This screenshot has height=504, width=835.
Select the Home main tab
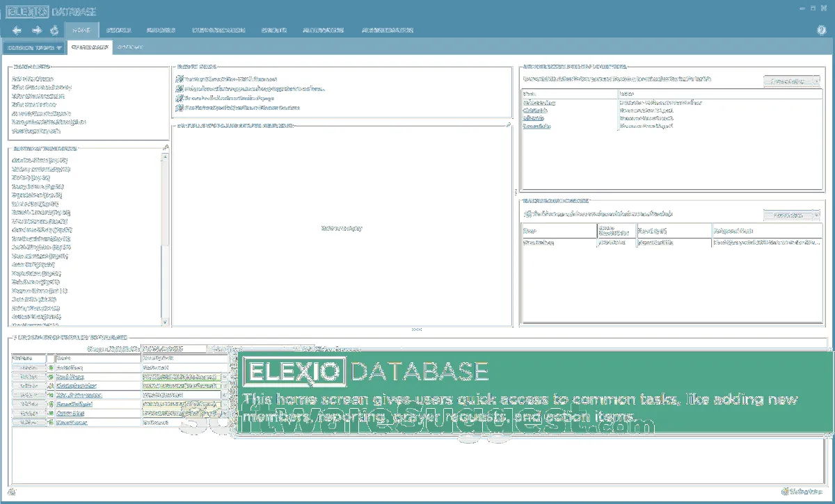(x=81, y=31)
